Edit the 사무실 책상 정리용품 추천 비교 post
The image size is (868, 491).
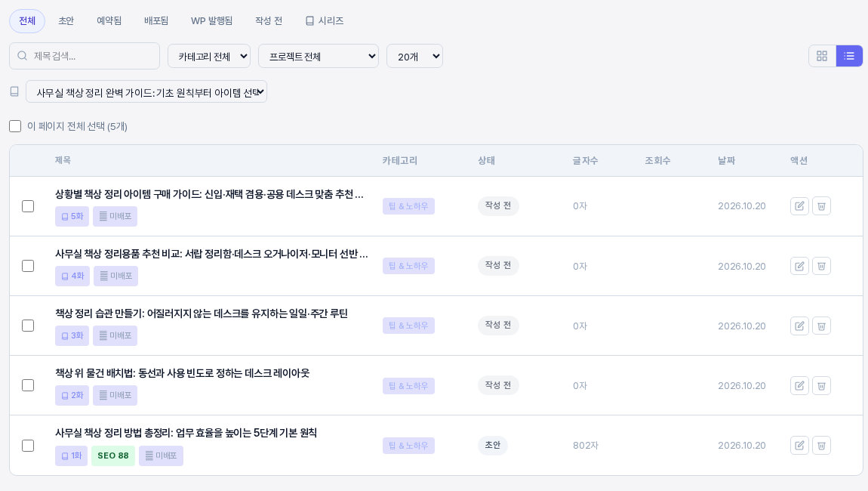pos(799,266)
